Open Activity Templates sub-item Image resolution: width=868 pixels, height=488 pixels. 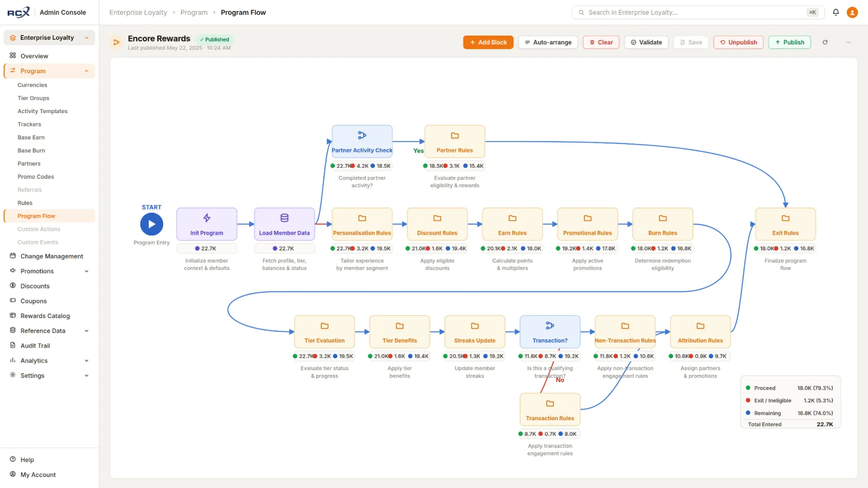point(42,112)
